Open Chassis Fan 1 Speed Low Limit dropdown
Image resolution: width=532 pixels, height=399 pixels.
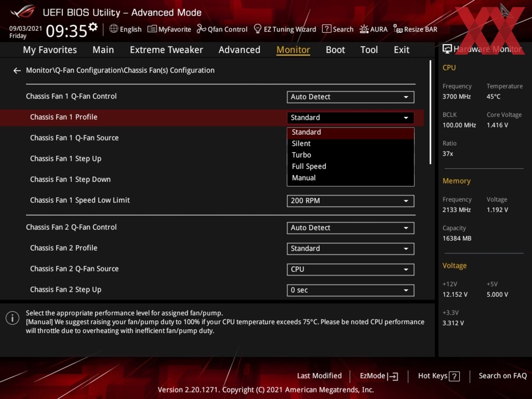350,201
